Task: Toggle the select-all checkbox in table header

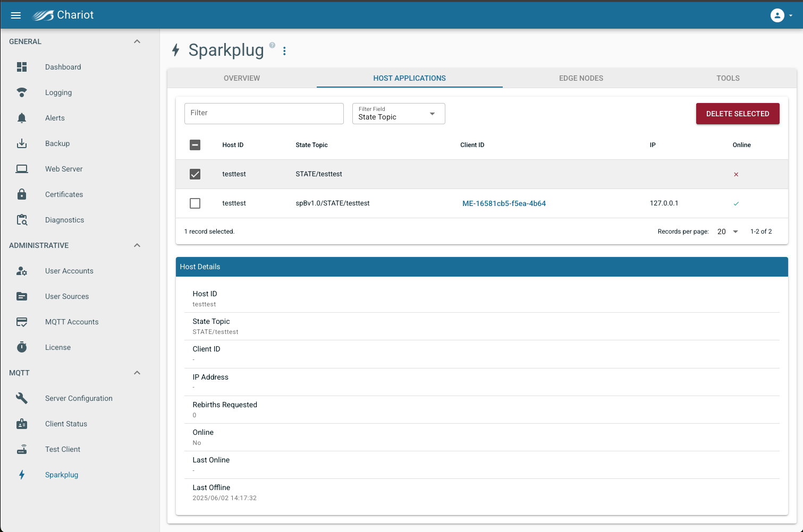Action: [x=195, y=145]
